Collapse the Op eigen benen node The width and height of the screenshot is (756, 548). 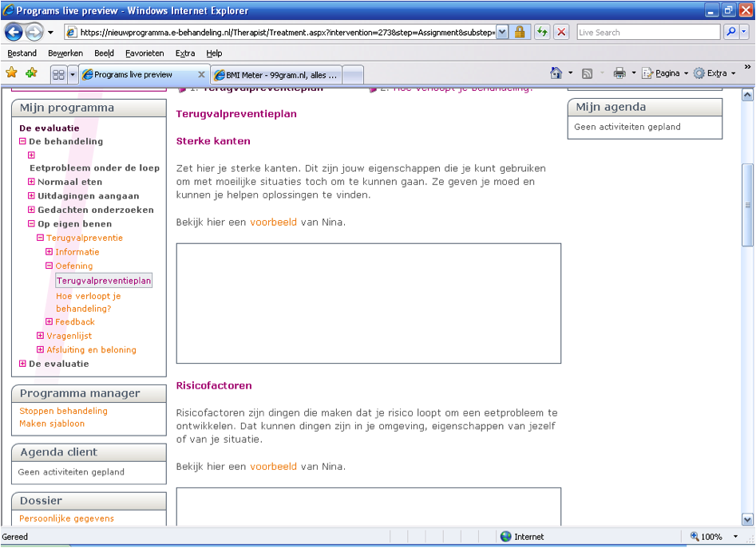point(31,224)
